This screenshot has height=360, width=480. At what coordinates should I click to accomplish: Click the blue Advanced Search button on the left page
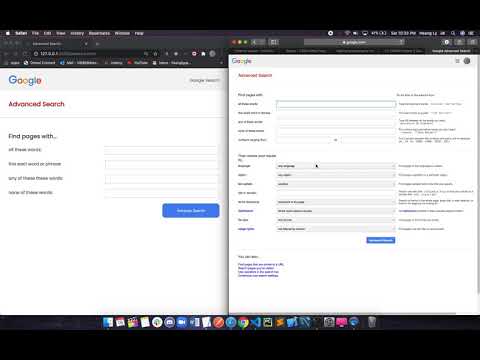pyautogui.click(x=191, y=211)
